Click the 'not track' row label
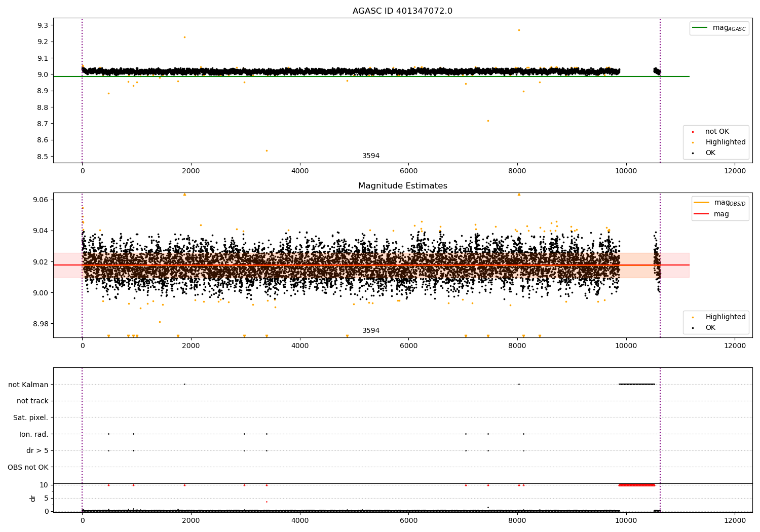Viewport: 760px width, 532px height. tap(32, 401)
